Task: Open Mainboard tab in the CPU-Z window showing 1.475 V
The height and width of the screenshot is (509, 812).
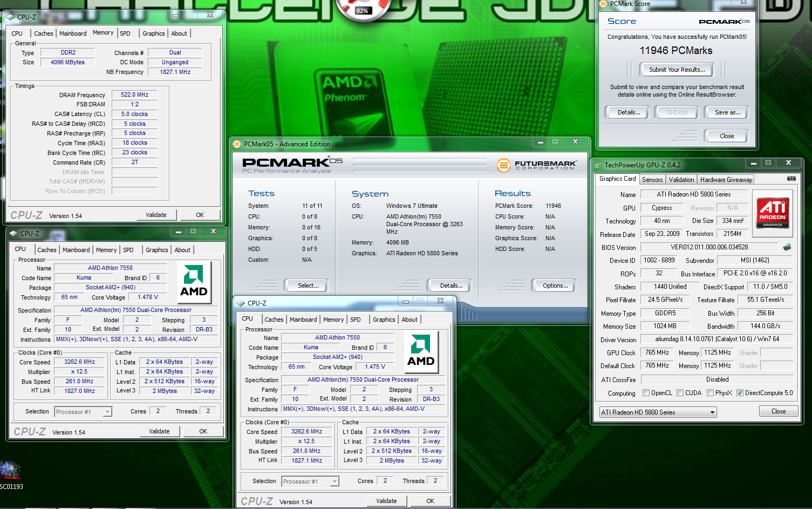Action: coord(303,320)
